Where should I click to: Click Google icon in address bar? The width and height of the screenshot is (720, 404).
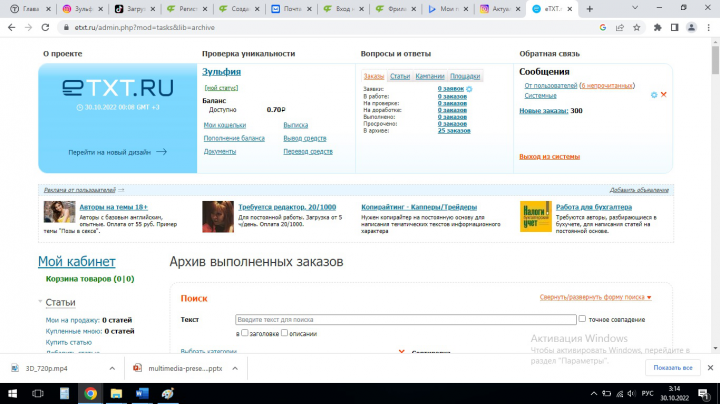tap(603, 28)
